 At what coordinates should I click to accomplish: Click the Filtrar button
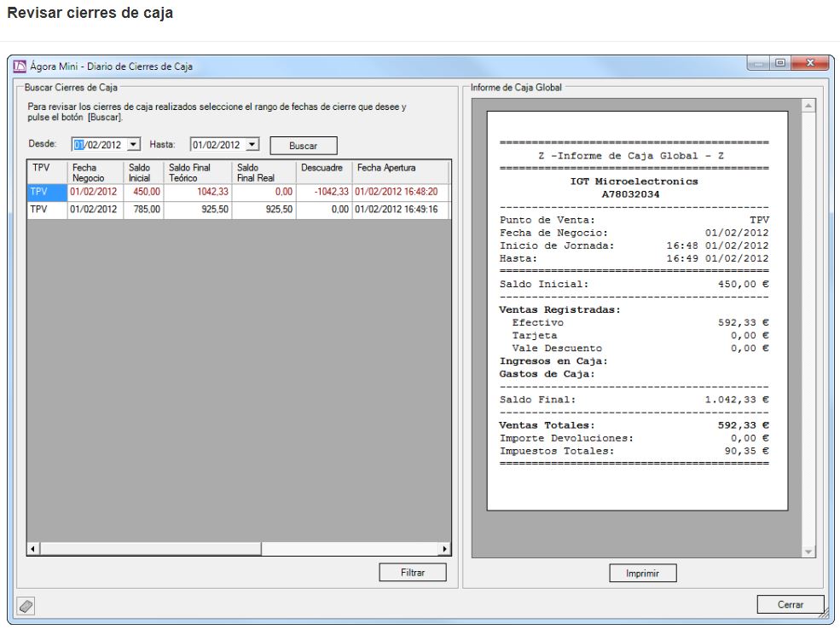pyautogui.click(x=413, y=573)
